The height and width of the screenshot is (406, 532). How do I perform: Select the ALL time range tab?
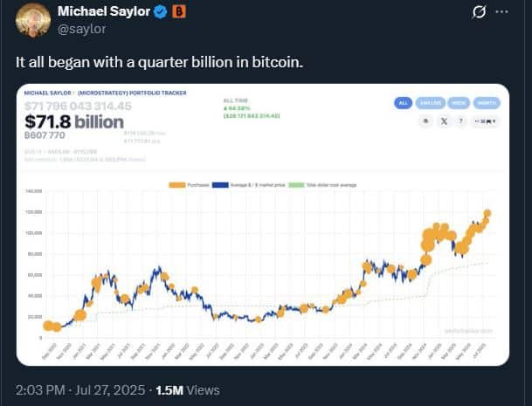click(x=404, y=102)
